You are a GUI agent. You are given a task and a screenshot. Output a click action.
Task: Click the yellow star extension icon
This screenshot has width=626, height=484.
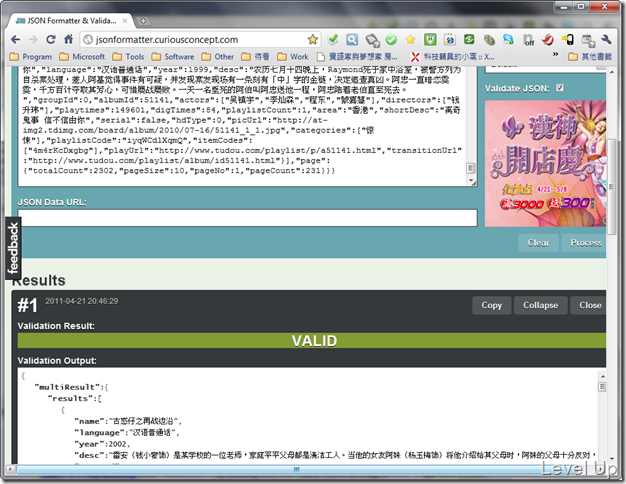(x=410, y=40)
